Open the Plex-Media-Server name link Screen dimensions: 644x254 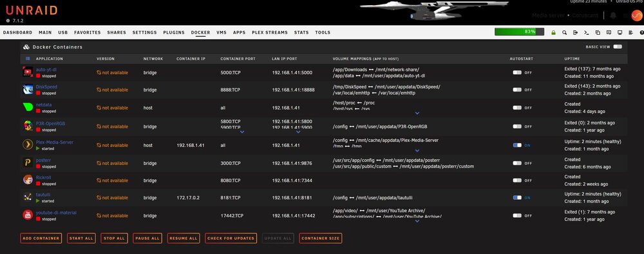pyautogui.click(x=55, y=142)
